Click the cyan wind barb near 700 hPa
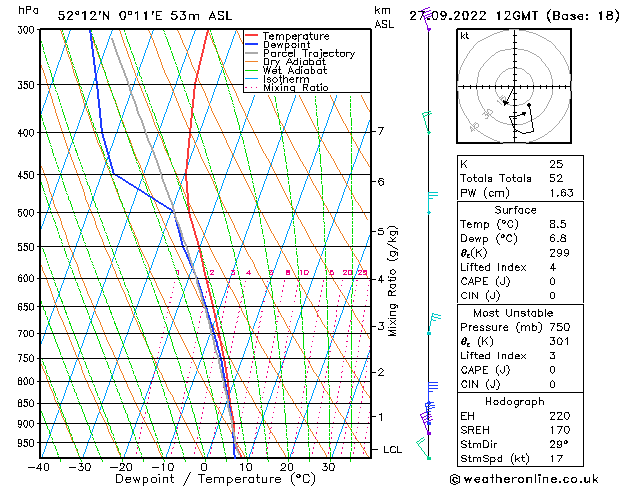 [434, 324]
